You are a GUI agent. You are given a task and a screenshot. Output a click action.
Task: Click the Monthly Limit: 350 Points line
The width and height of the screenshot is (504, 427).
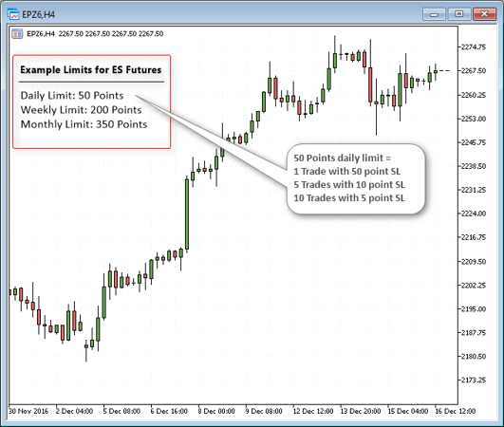84,124
